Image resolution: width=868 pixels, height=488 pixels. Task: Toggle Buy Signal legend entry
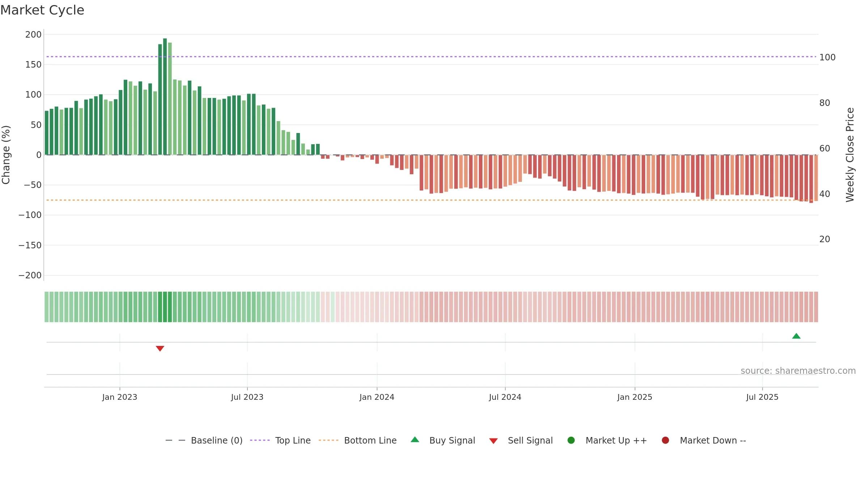coord(443,440)
